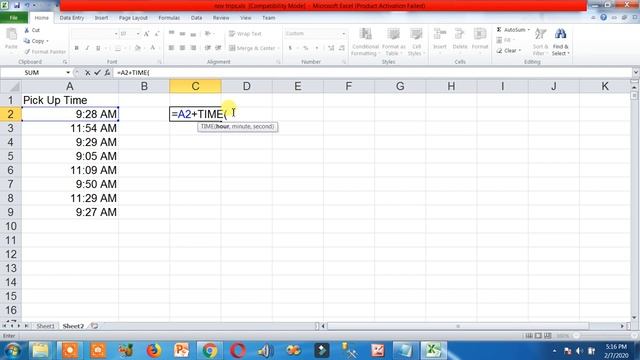Viewport: 640px width, 360px height.
Task: Open Sort & Filter menu
Action: [x=540, y=42]
